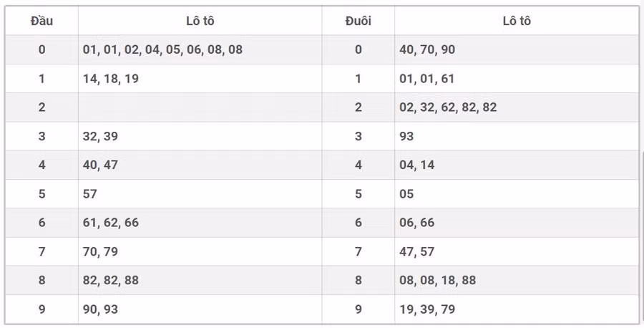Screen dimensions: 644x328
Task: Select the "57" cell in Đầu row 5
Action: 90,193
